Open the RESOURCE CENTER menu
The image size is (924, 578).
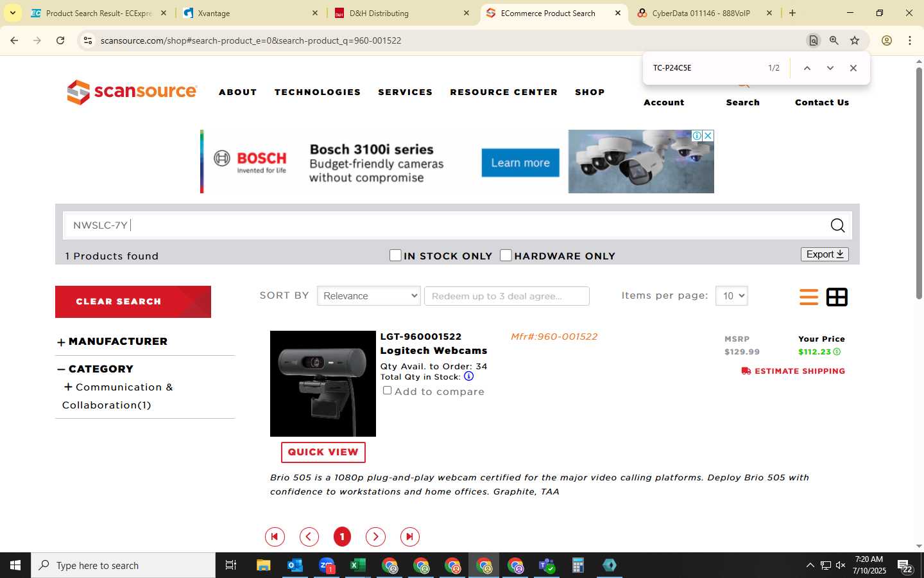(504, 92)
